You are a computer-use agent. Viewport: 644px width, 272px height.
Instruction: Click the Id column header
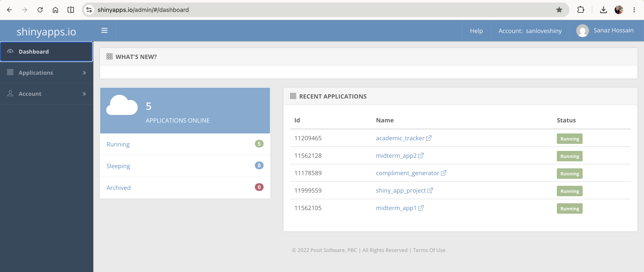pos(297,120)
